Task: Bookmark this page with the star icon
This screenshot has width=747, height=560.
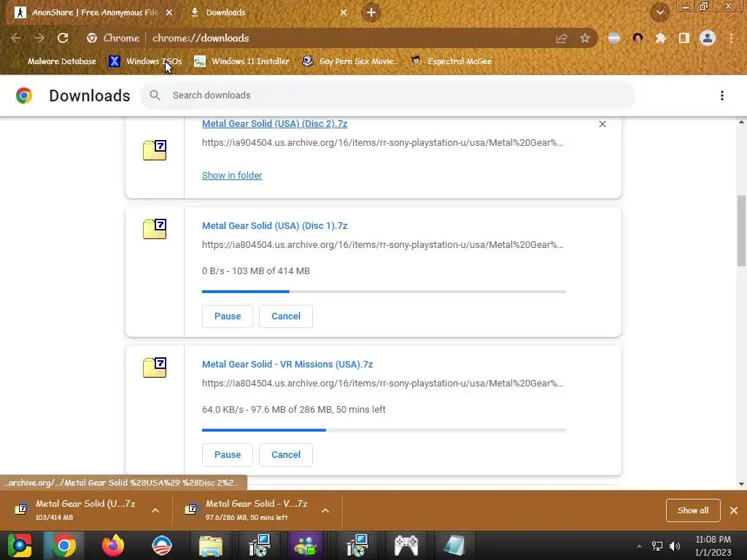Action: coord(585,38)
